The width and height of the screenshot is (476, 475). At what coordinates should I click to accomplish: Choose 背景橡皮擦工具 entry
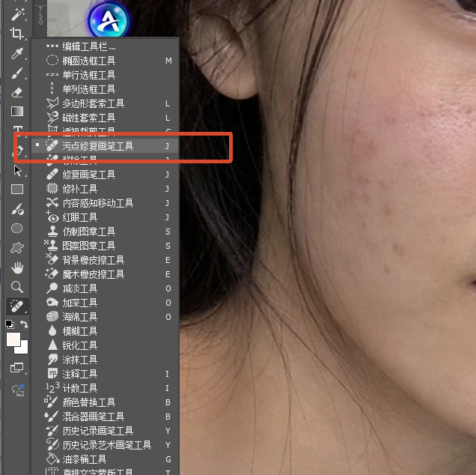point(106,260)
